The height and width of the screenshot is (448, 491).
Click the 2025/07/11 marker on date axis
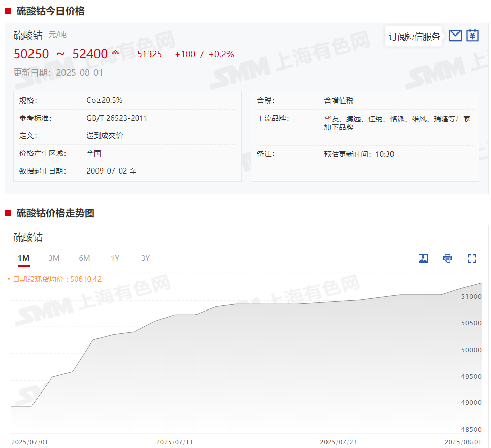175,442
